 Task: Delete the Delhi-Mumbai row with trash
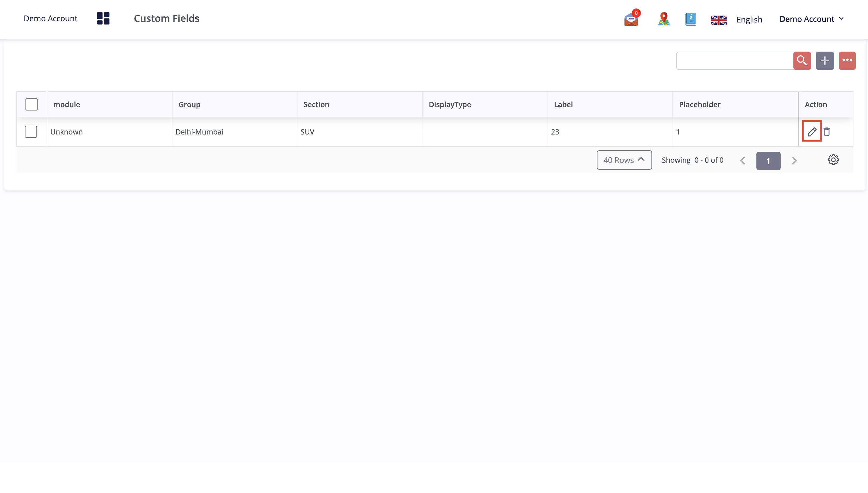pos(827,131)
